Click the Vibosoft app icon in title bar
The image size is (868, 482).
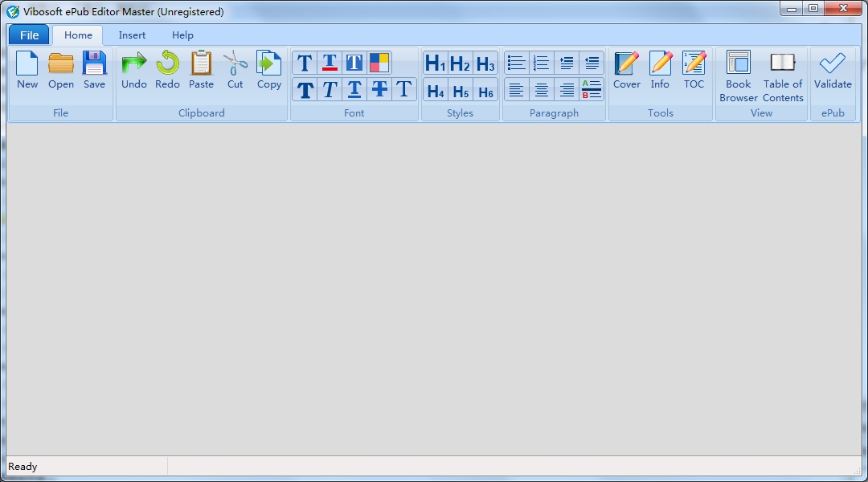point(13,11)
